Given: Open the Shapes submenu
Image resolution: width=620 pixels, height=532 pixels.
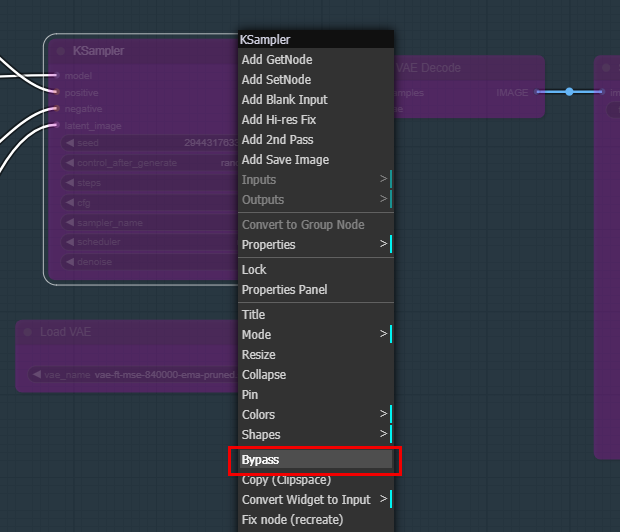Looking at the screenshot, I should 316,435.
